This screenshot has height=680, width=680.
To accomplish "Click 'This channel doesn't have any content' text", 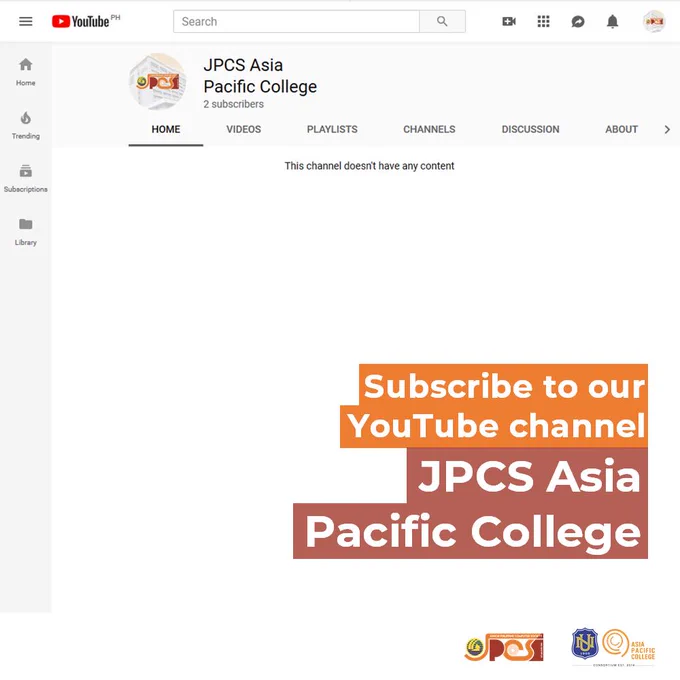I will pos(369,166).
